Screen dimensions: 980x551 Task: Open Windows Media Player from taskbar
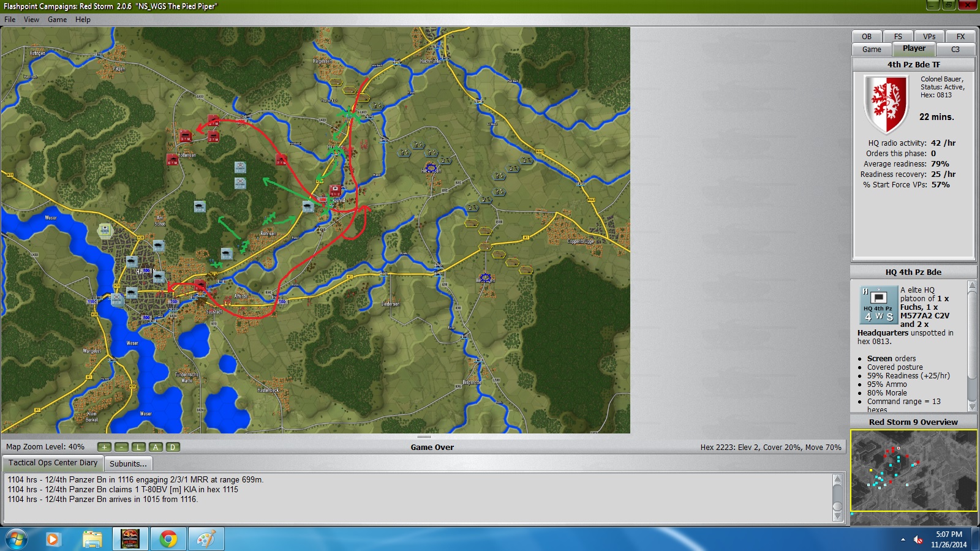click(x=53, y=539)
